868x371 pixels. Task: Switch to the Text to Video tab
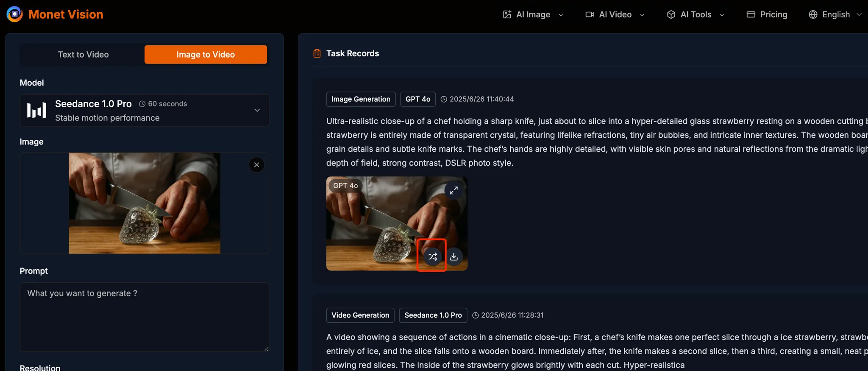pyautogui.click(x=83, y=54)
